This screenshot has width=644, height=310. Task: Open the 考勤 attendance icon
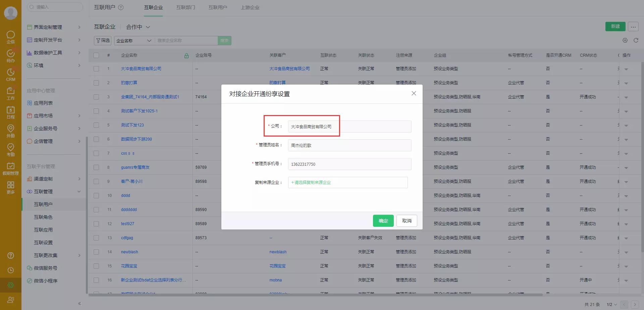(x=10, y=148)
